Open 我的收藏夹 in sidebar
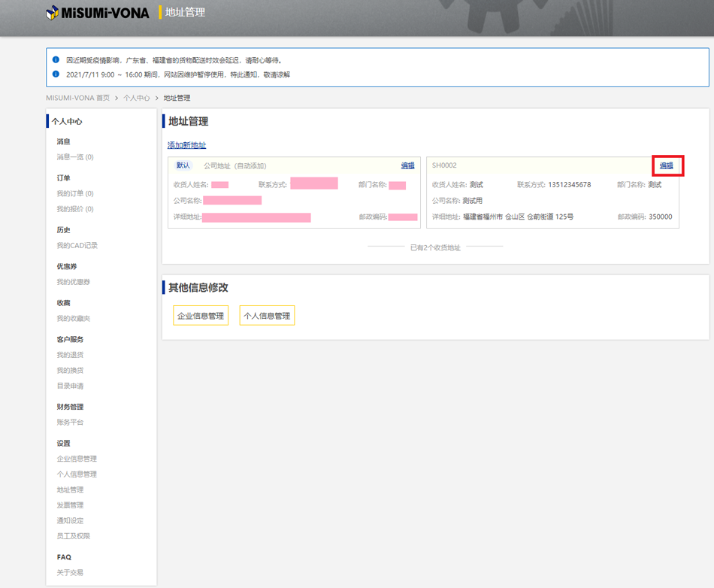Viewport: 714px width, 588px height. click(73, 318)
